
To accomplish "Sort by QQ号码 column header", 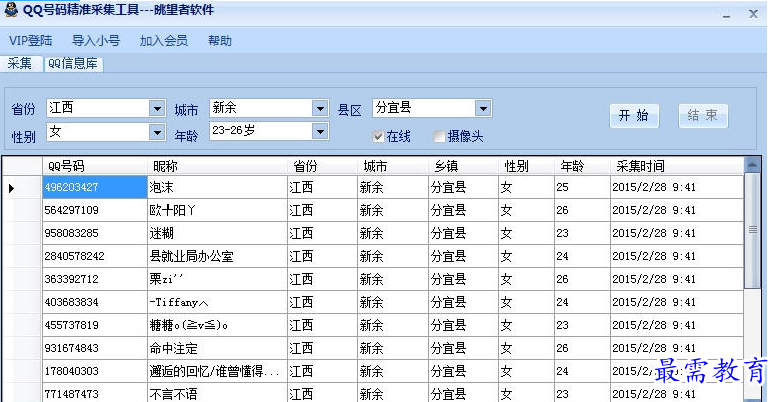I will click(x=95, y=166).
